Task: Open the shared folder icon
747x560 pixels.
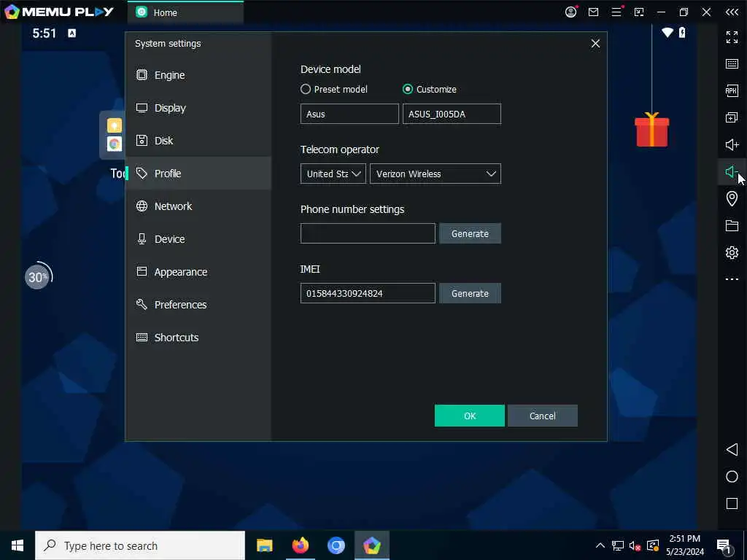Action: (732, 226)
